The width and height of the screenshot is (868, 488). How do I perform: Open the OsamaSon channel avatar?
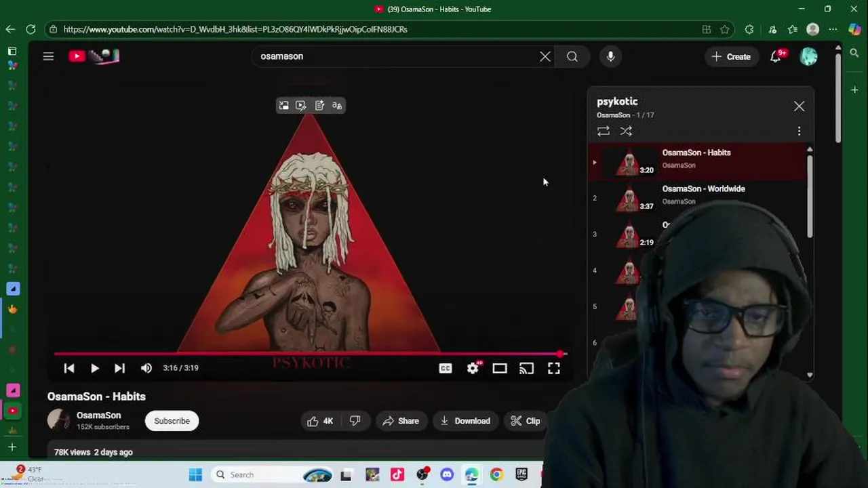point(58,421)
